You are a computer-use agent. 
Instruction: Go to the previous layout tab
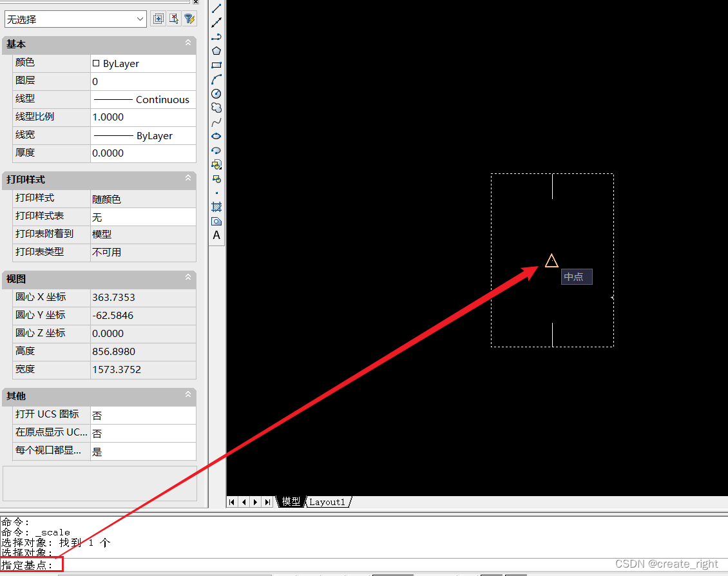[x=244, y=502]
